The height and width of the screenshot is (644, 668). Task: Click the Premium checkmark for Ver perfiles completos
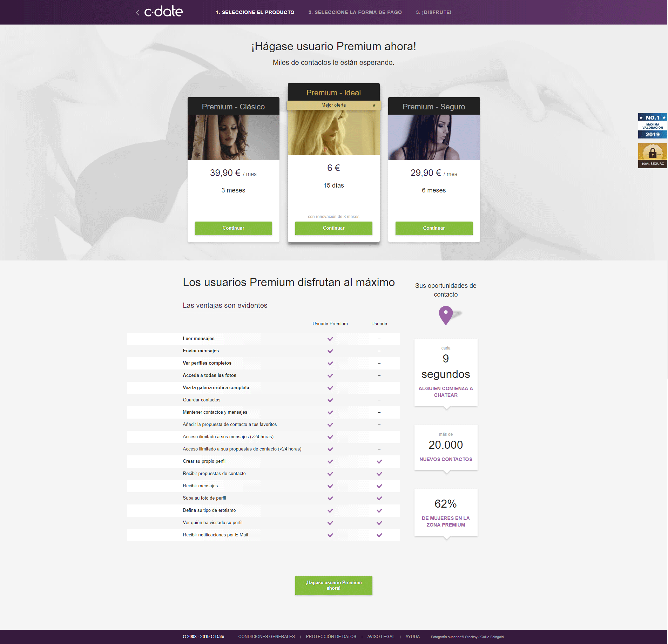(330, 364)
